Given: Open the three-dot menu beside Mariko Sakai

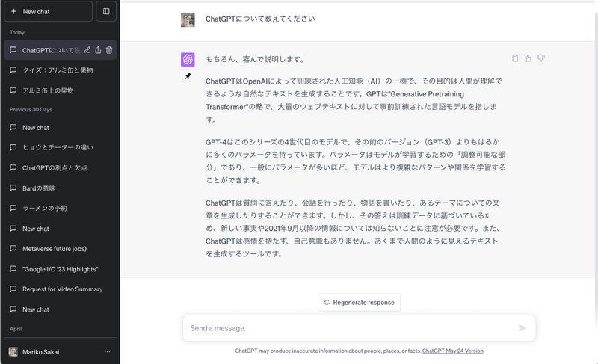Looking at the screenshot, I should coord(107,352).
